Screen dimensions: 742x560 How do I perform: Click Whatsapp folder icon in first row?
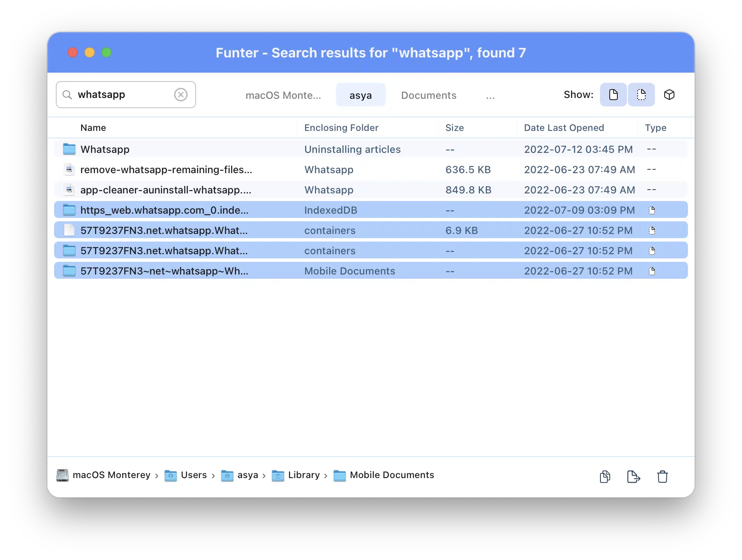pyautogui.click(x=69, y=149)
